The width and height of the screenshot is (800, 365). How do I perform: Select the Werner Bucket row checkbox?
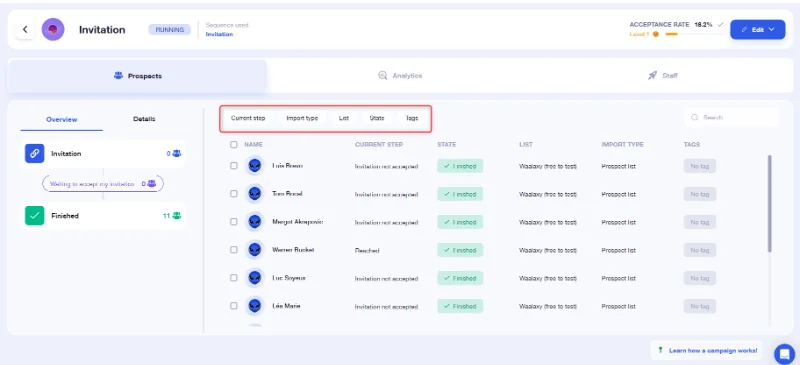click(234, 250)
